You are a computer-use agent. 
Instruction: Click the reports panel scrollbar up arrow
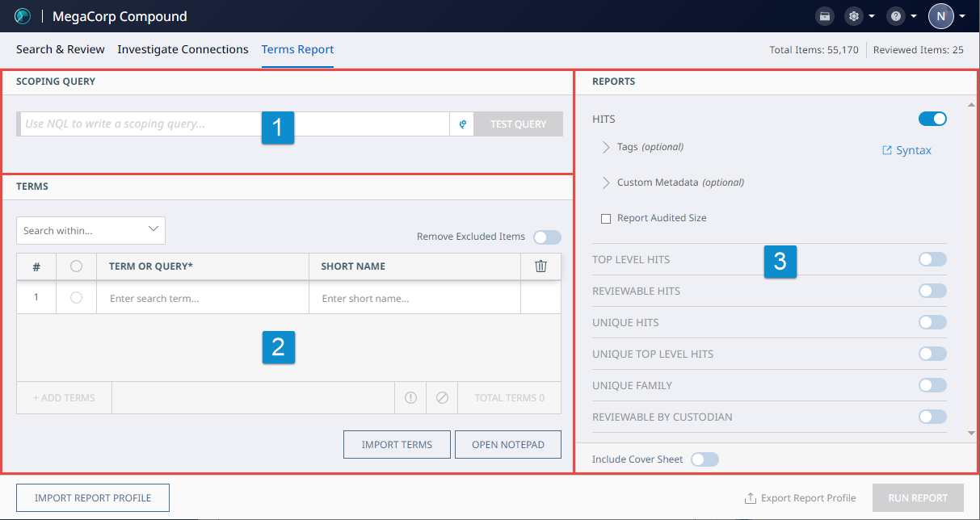[x=971, y=105]
